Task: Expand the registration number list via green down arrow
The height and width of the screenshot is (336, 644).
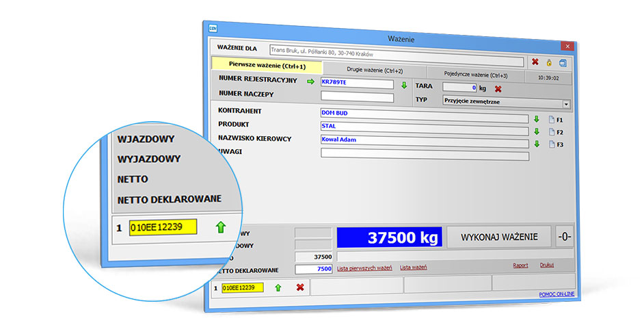Action: coord(404,85)
